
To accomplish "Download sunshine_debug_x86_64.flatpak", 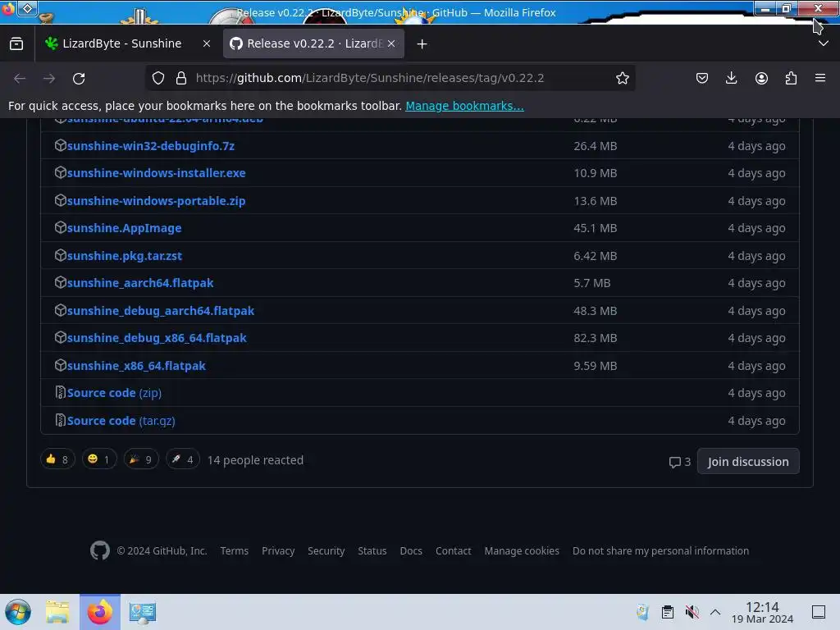I will [157, 338].
